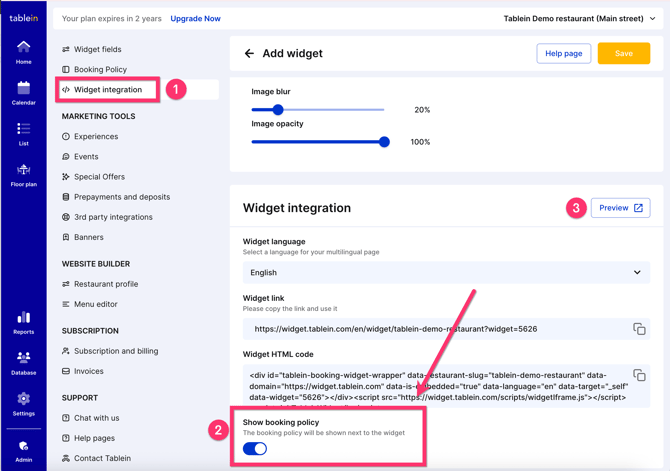The image size is (670, 471).
Task: Click the 20% image blur value
Action: coord(422,110)
